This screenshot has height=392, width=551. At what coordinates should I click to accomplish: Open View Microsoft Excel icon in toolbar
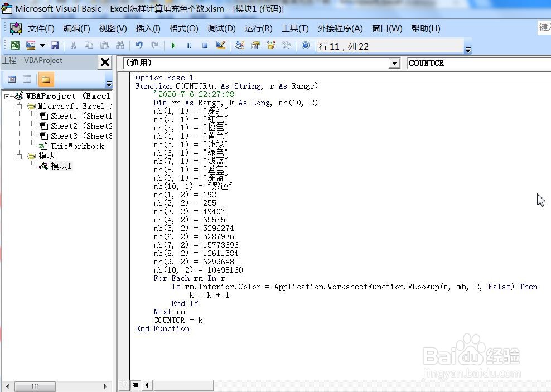14,45
